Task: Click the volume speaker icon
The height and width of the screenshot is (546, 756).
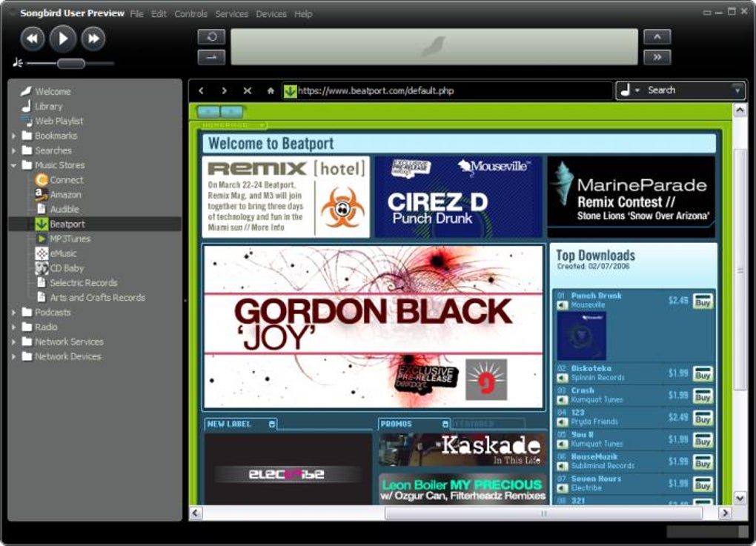Action: pos(18,63)
